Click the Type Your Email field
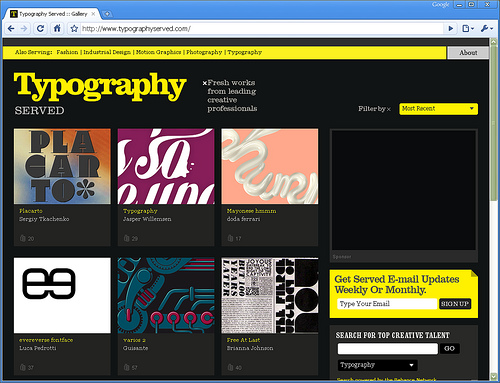The height and width of the screenshot is (383, 500). [387, 304]
